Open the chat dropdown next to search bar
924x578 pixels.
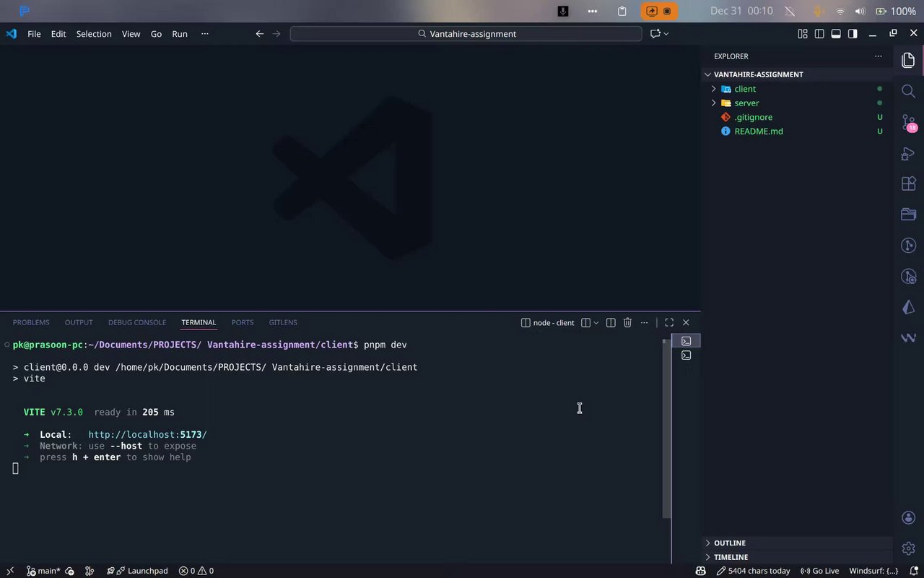point(666,34)
